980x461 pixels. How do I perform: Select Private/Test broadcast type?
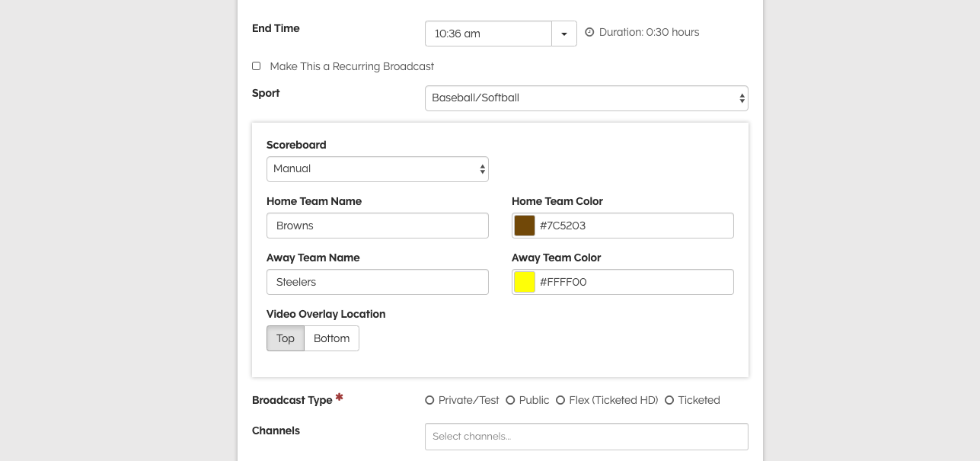pos(429,400)
